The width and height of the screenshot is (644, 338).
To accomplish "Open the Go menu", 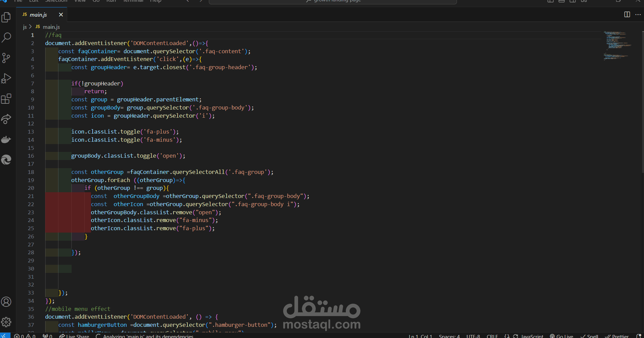I will [96, 1].
